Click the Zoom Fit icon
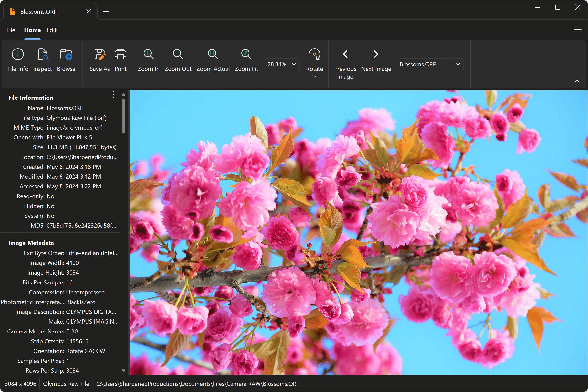Viewport: 588px width, 392px height. coord(246,54)
